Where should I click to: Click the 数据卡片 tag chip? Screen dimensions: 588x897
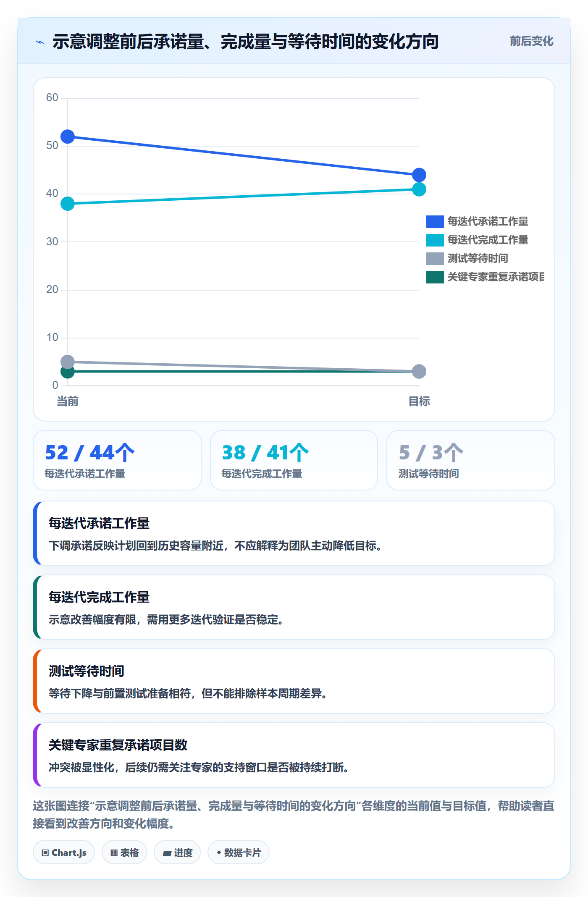pos(239,852)
